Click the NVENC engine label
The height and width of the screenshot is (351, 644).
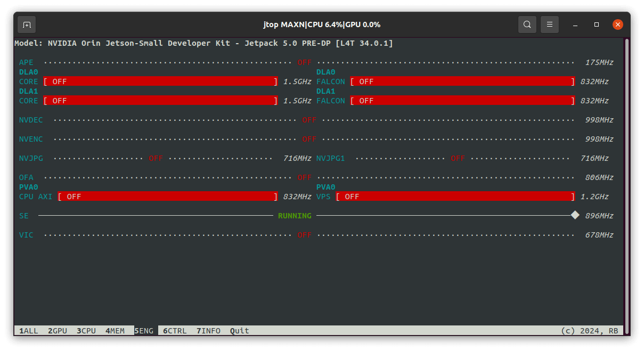31,139
